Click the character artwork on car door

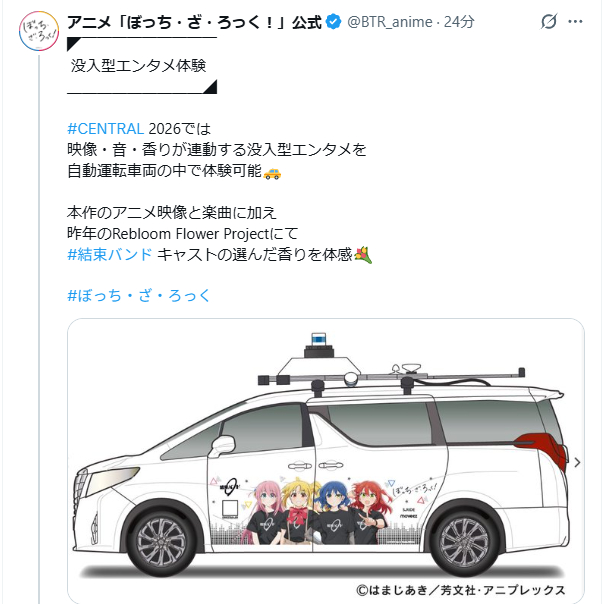click(x=314, y=512)
